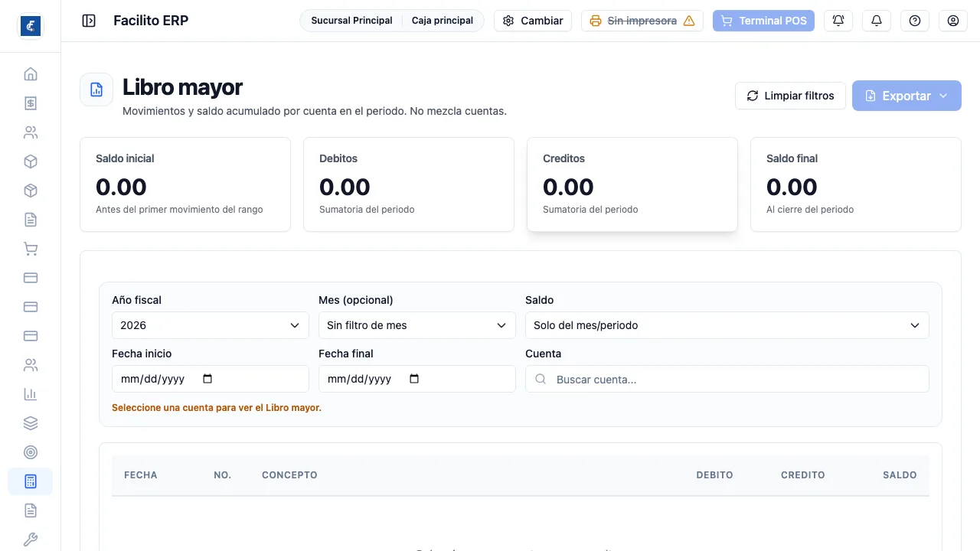Click the Debitos summary card
Image resolution: width=980 pixels, height=551 pixels.
pos(409,184)
